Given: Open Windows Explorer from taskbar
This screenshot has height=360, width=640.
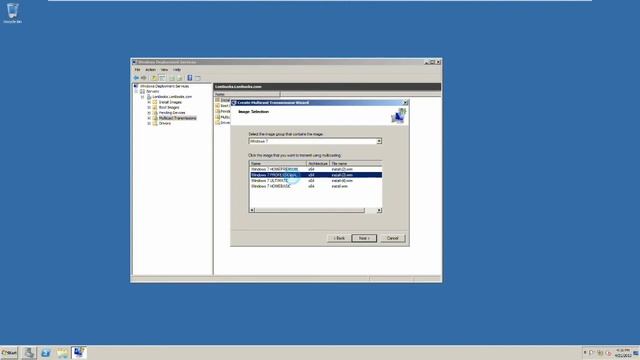Looking at the screenshot, I should click(x=62, y=353).
